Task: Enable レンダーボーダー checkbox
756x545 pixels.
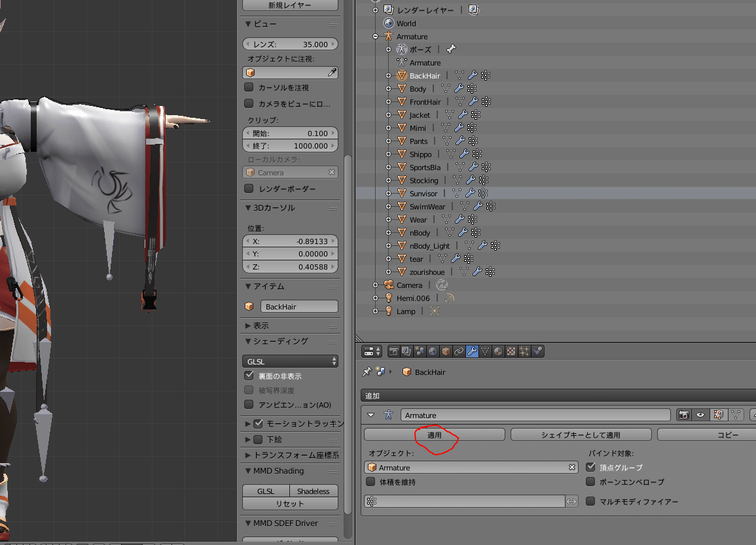Action: tap(249, 188)
